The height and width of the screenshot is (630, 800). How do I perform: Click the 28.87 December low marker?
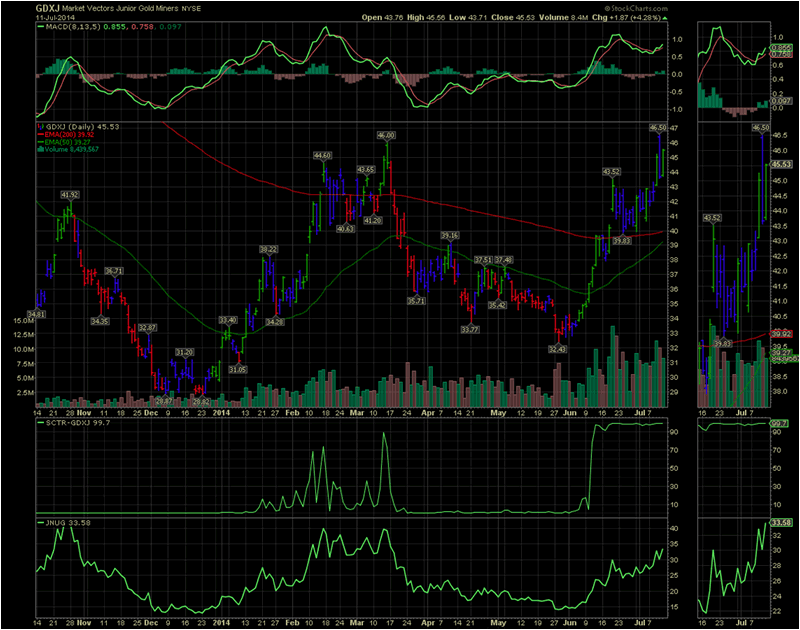(x=163, y=401)
